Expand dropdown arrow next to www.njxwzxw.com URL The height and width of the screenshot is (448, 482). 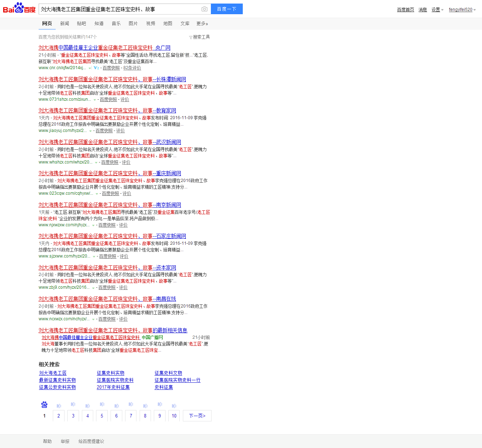93,225
